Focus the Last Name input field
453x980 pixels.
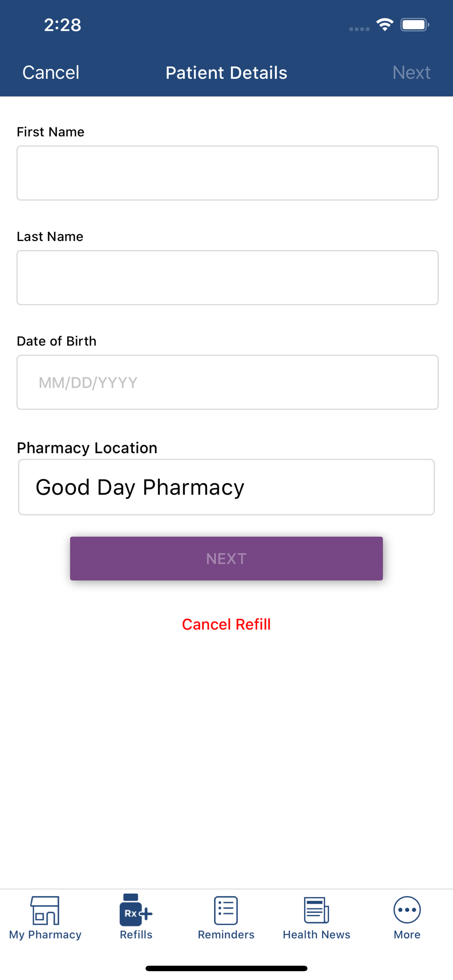coord(227,278)
